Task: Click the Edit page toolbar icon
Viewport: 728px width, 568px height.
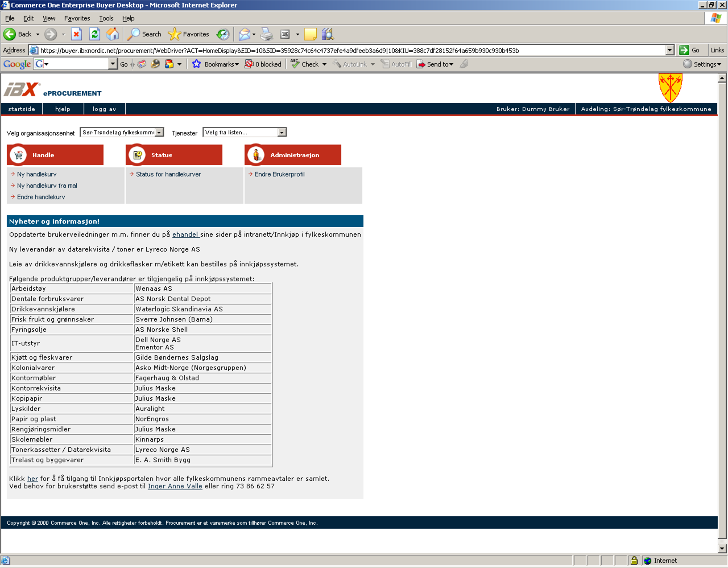Action: 285,34
